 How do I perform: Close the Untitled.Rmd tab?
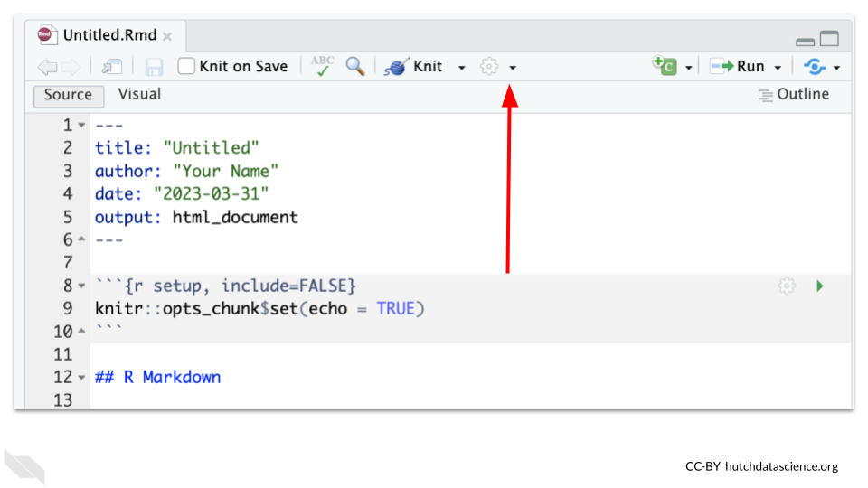167,36
